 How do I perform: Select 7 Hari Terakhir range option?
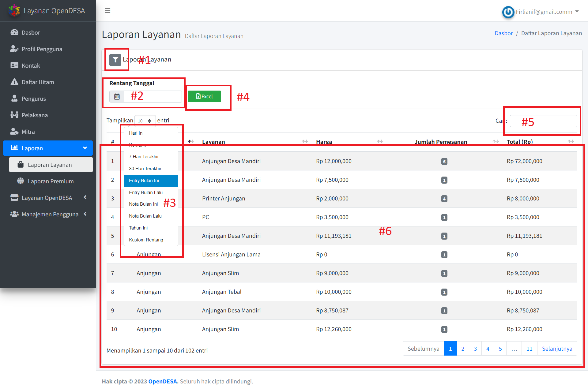pyautogui.click(x=151, y=157)
